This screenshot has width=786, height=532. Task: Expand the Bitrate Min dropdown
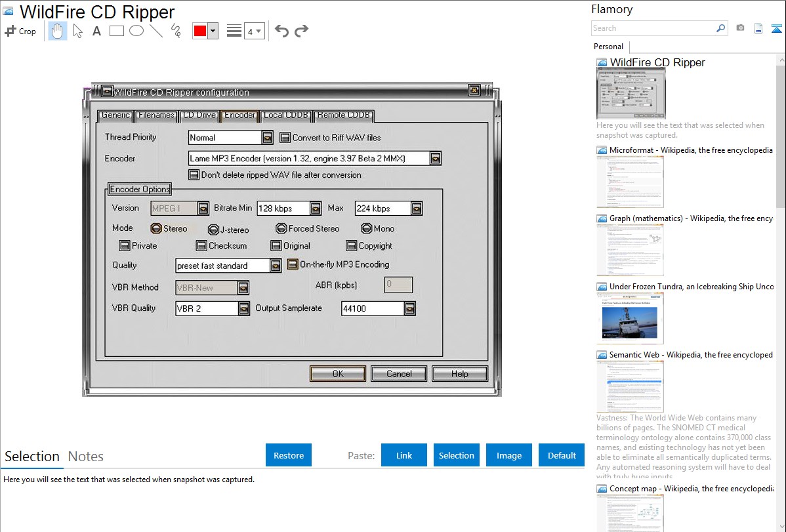tap(316, 208)
